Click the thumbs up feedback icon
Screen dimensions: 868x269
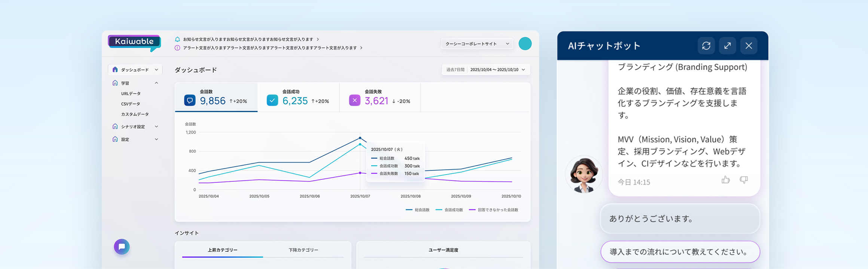point(725,180)
